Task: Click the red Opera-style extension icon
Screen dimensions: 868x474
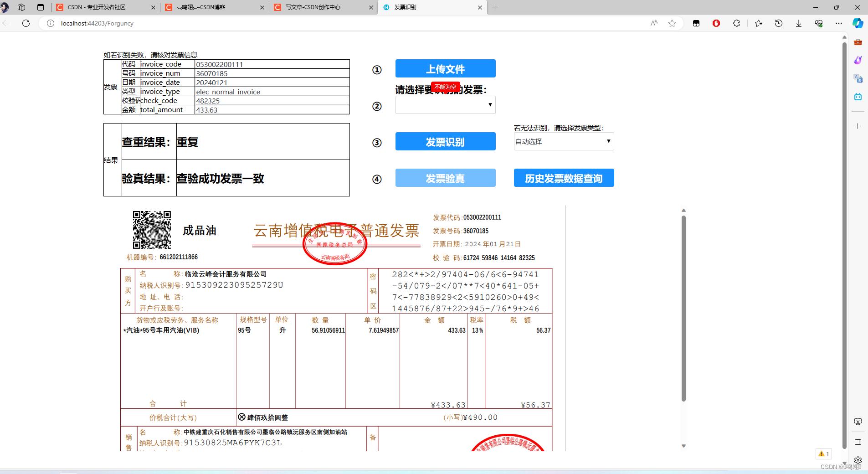Action: [716, 23]
